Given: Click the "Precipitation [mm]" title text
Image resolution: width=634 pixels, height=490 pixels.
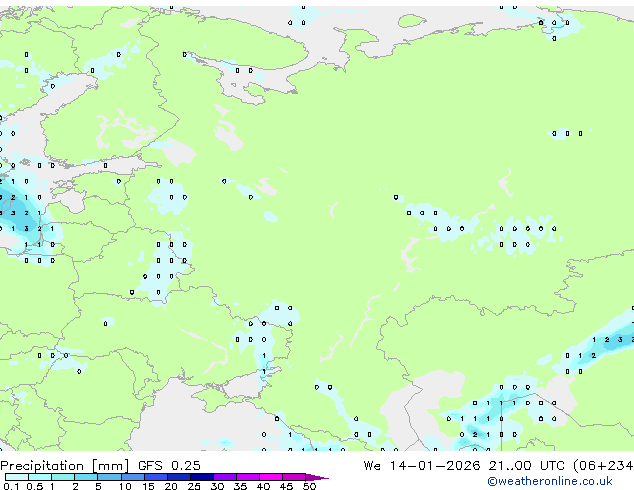Looking at the screenshot, I should tap(65, 466).
